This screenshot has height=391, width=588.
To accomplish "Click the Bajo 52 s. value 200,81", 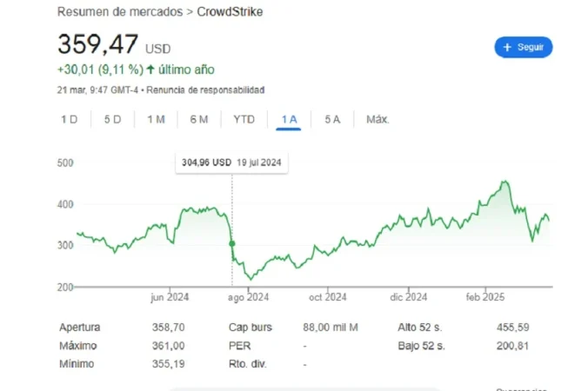I will (x=512, y=346).
